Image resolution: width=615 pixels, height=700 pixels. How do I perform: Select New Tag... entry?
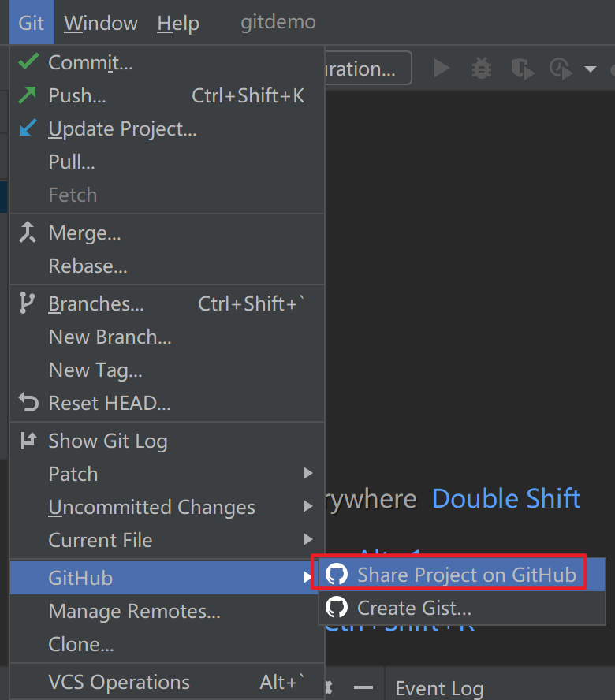167,370
